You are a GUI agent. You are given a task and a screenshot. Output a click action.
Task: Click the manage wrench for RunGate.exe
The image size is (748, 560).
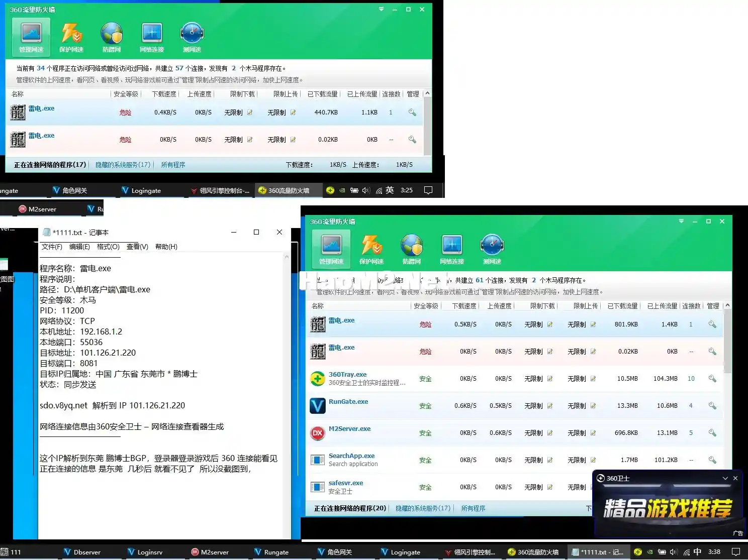coord(712,406)
